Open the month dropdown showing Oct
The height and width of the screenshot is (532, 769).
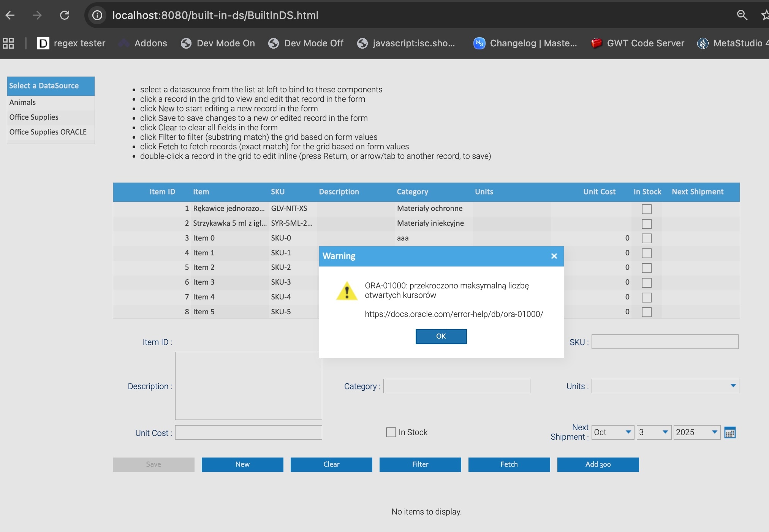[x=628, y=432]
